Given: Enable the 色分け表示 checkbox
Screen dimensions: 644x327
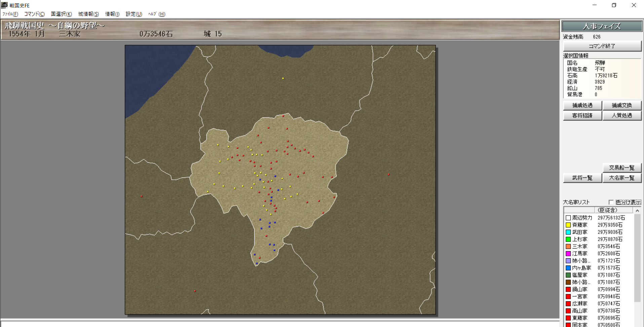Looking at the screenshot, I should pyautogui.click(x=611, y=202).
